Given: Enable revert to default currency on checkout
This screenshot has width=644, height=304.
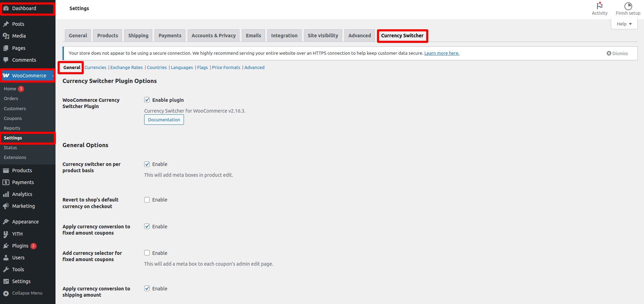Looking at the screenshot, I should [147, 200].
